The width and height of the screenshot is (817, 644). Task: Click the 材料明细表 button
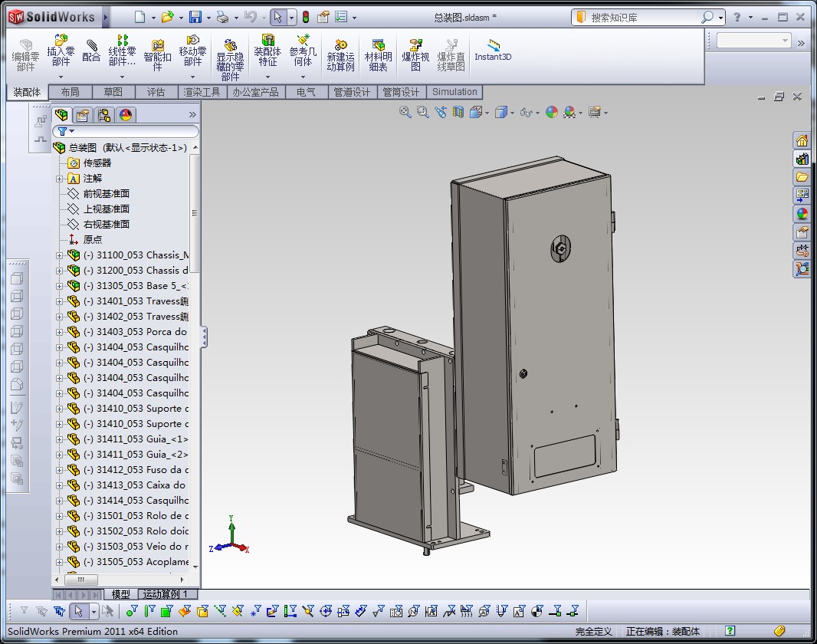pos(379,54)
